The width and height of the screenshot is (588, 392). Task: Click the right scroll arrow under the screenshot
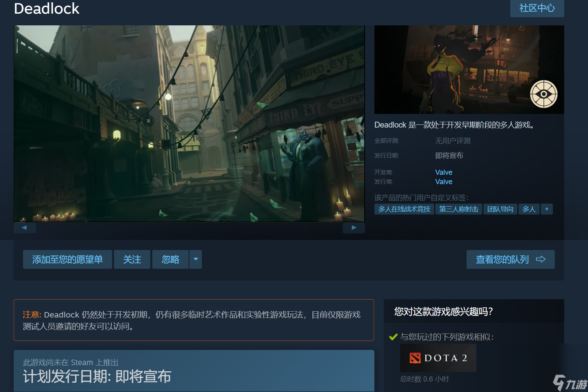pos(354,227)
